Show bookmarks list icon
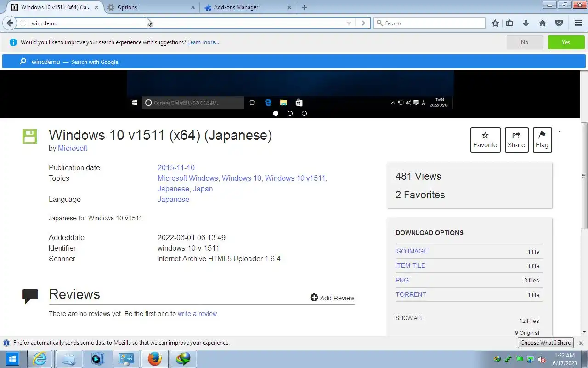 (x=509, y=23)
